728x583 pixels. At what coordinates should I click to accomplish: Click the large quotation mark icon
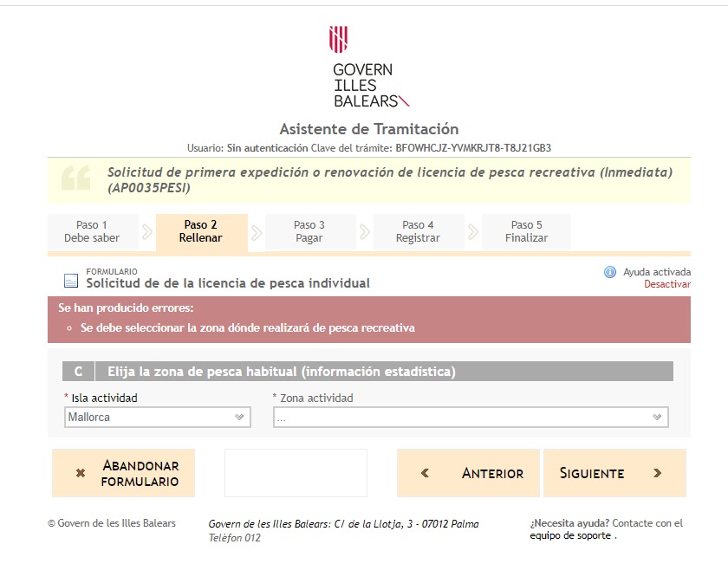click(x=76, y=179)
